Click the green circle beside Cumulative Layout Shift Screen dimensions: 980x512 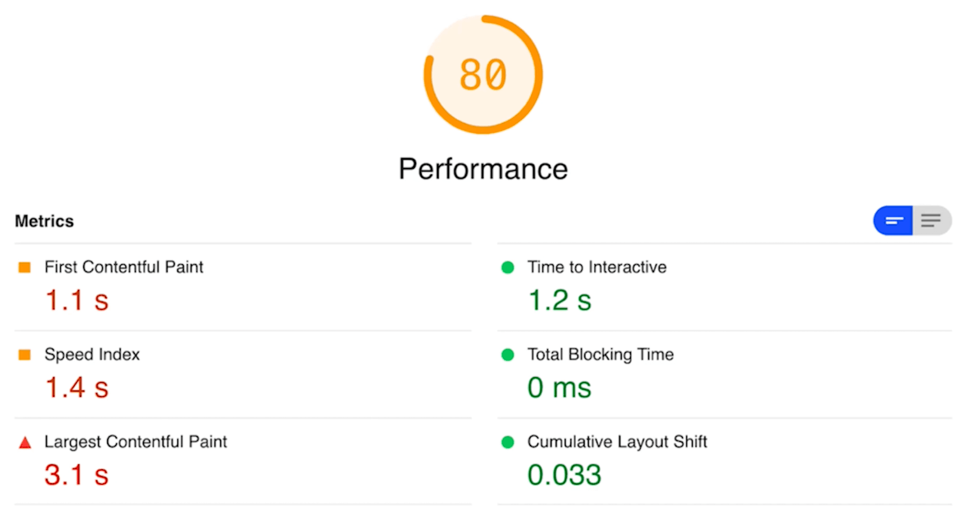[507, 442]
